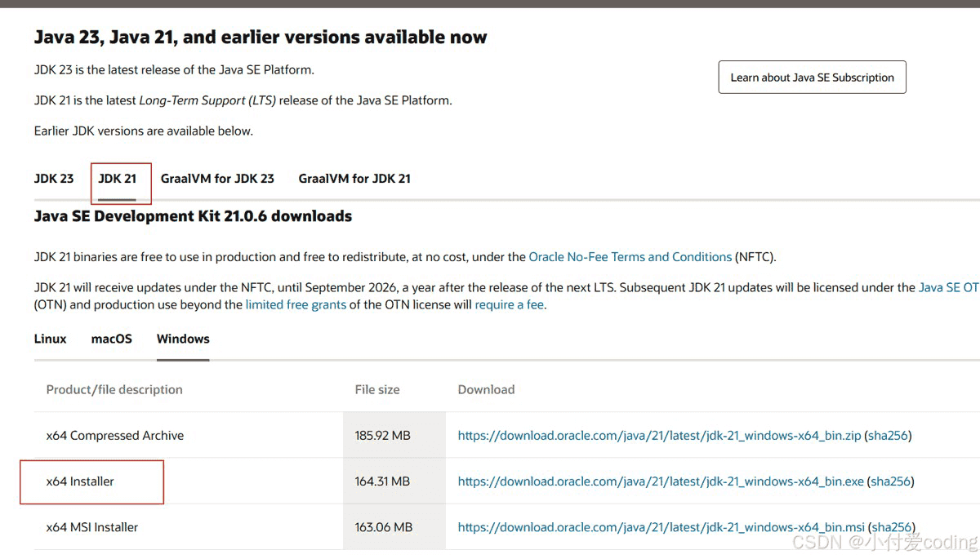980x559 pixels.
Task: Open sha256 checksum for the exe installer
Action: pyautogui.click(x=890, y=481)
